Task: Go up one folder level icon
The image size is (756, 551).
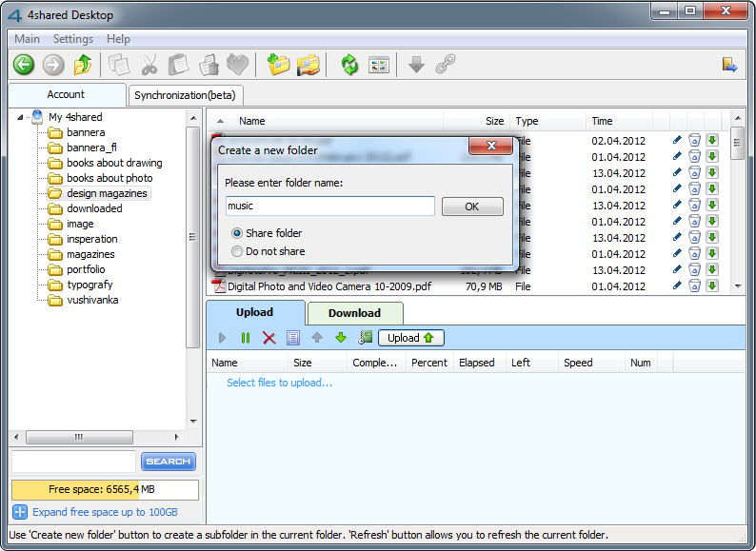Action: 83,65
